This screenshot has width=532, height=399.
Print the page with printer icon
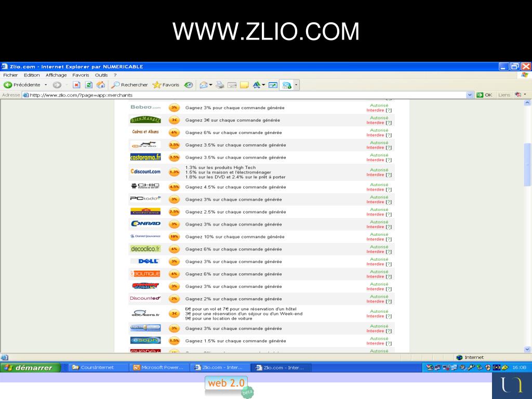tap(220, 85)
